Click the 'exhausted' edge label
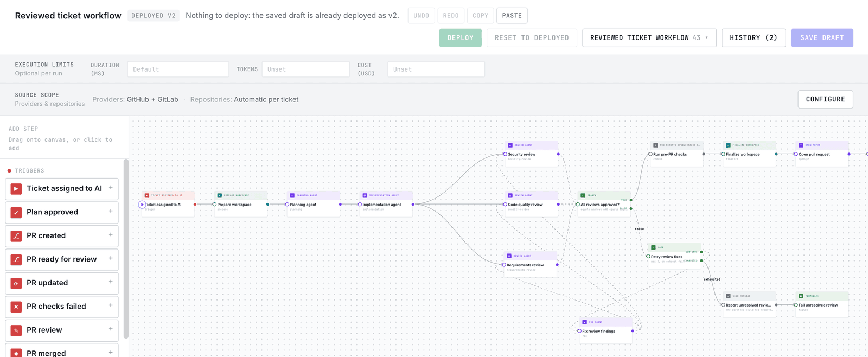Viewport: 868px width, 357px height. pyautogui.click(x=712, y=279)
